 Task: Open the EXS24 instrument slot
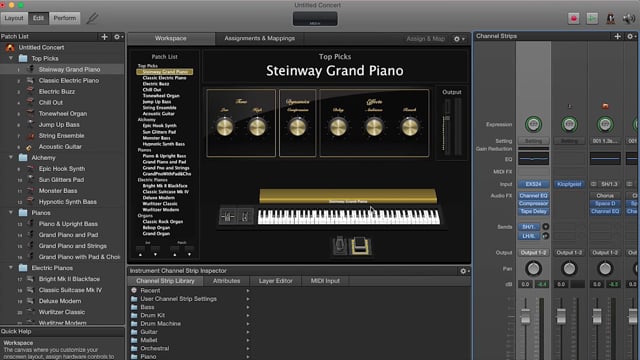point(533,184)
